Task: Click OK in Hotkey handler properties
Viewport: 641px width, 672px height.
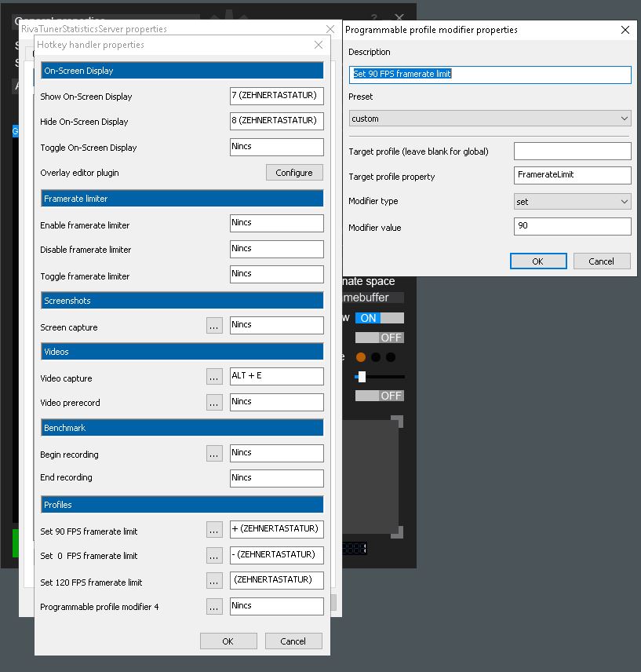Action: 228,641
